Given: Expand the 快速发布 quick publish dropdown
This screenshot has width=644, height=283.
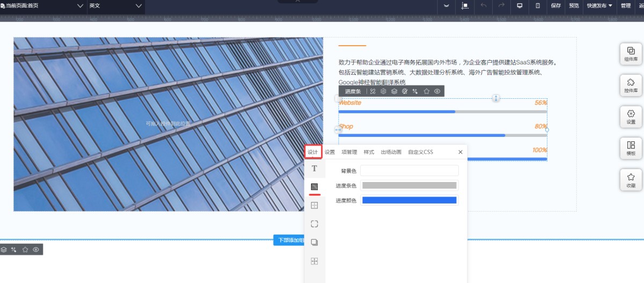Looking at the screenshot, I should 599,6.
